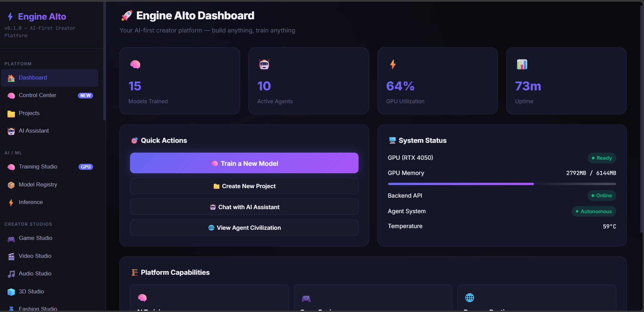Click the robot icon on Active Agents card

[264, 64]
